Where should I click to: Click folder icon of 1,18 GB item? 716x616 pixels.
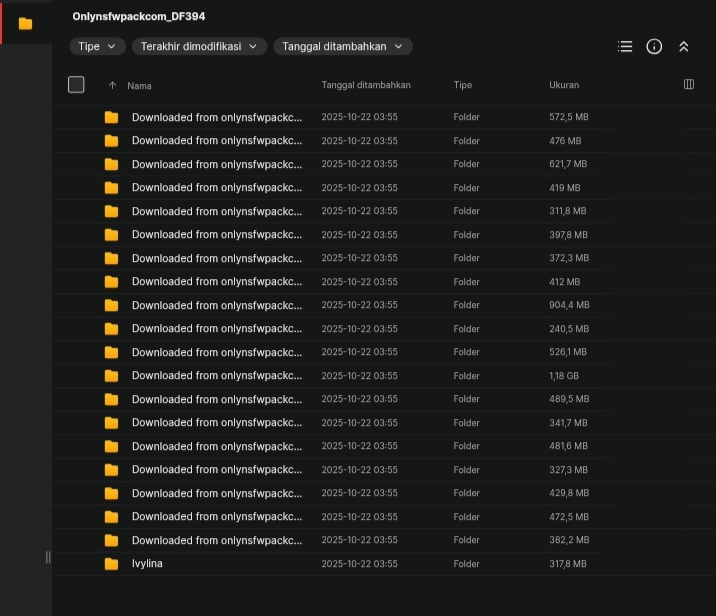(111, 376)
